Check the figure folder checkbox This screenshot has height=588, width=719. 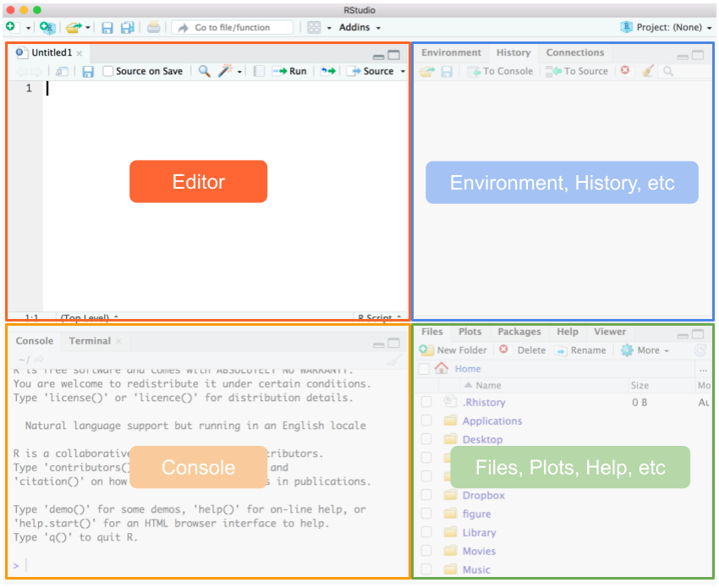tap(426, 514)
